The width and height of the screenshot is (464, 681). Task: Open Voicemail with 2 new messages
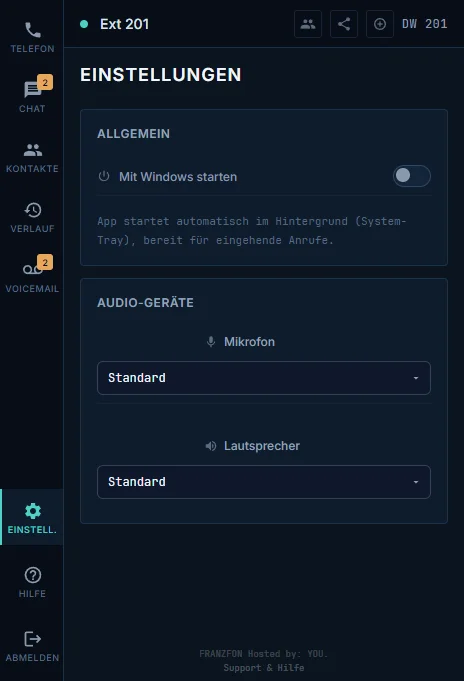[32, 275]
